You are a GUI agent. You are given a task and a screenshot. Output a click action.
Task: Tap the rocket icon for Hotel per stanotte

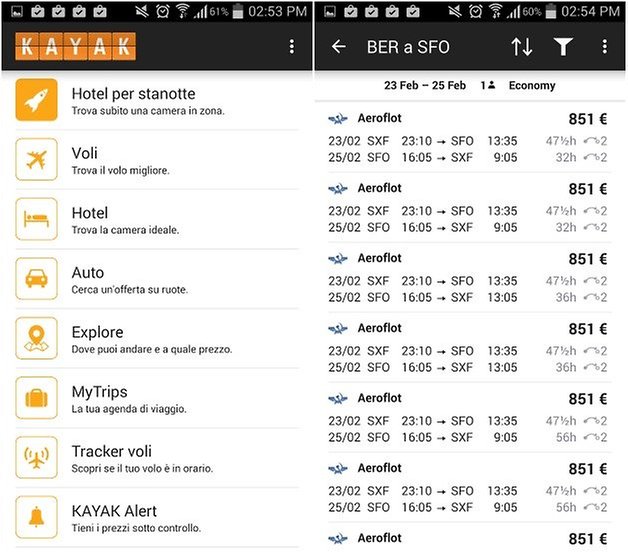coord(36,100)
